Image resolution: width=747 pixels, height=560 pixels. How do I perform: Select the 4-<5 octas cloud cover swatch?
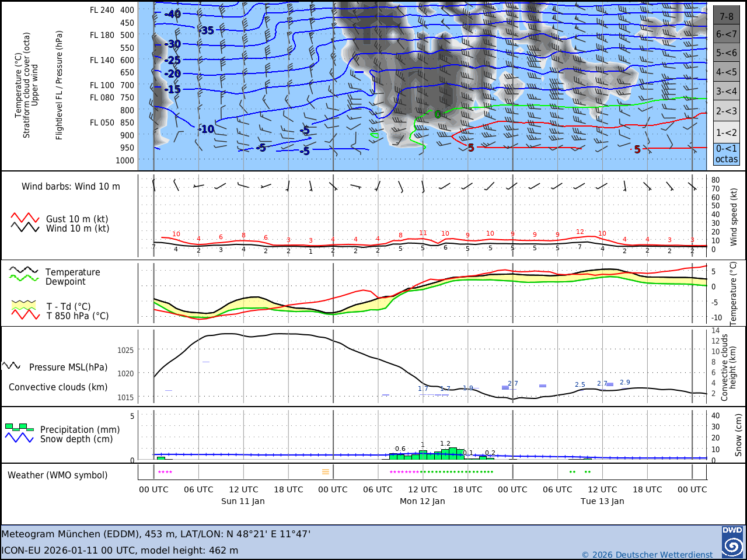727,72
